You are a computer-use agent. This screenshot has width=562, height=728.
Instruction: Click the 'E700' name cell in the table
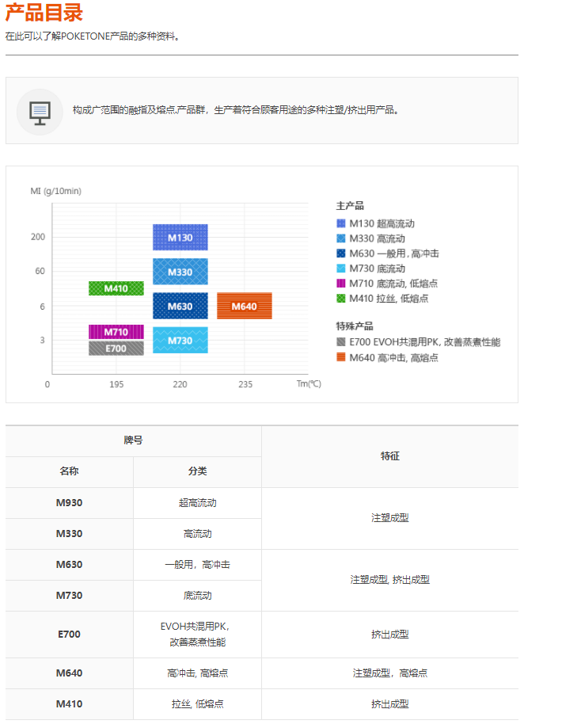point(69,635)
